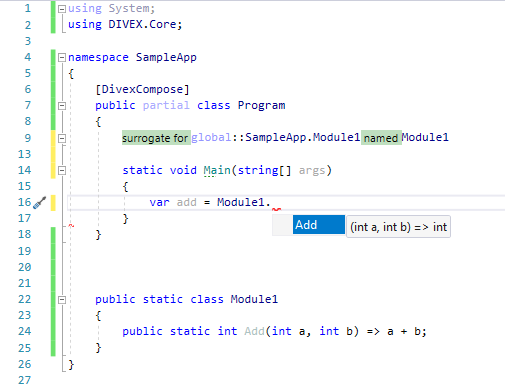Collapse the Main method outlining box
This screenshot has width=505, height=389.
tap(62, 171)
